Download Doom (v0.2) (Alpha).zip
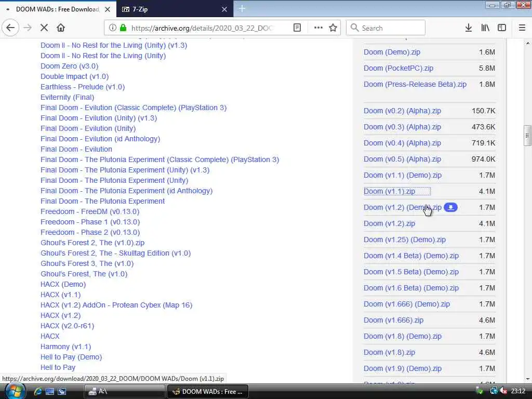The image size is (532, 399). coord(403,111)
